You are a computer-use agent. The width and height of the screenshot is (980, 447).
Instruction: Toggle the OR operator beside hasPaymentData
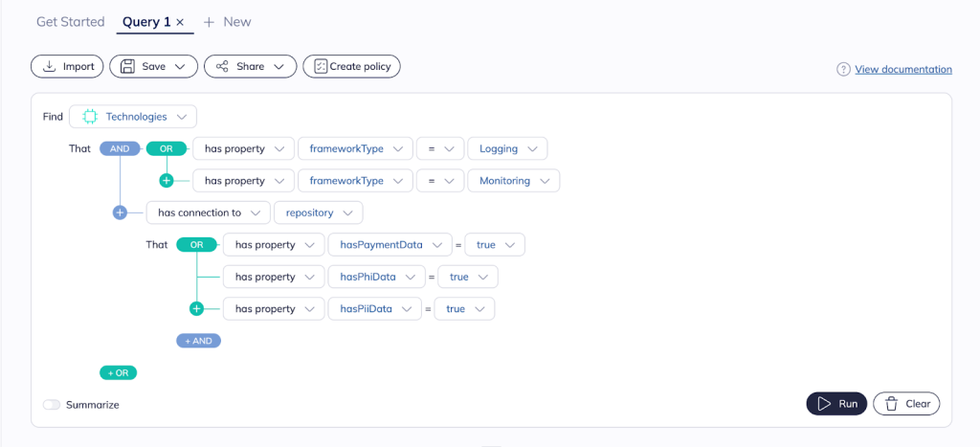196,245
